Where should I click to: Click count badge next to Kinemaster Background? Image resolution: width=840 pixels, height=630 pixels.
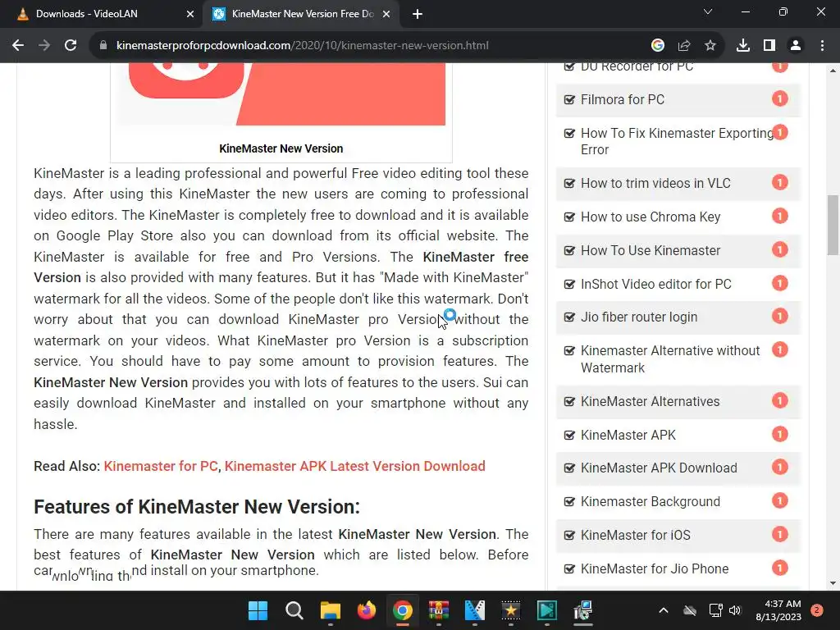[x=780, y=501]
